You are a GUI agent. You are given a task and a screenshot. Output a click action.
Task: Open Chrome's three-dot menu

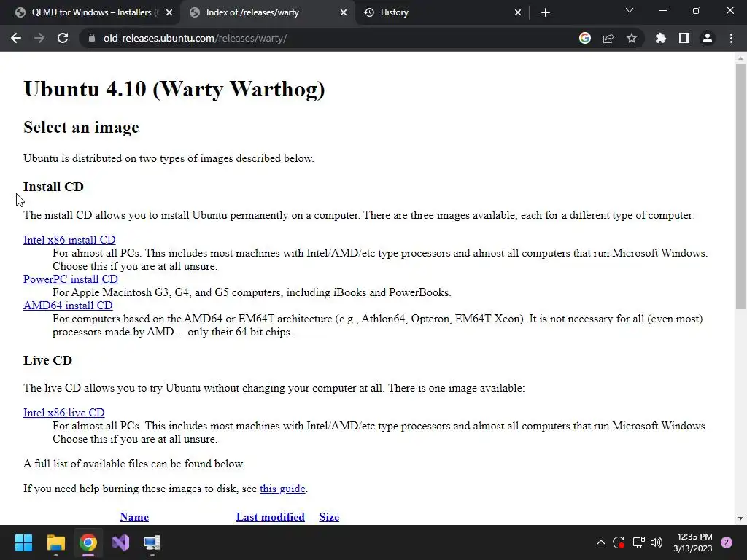coord(731,38)
